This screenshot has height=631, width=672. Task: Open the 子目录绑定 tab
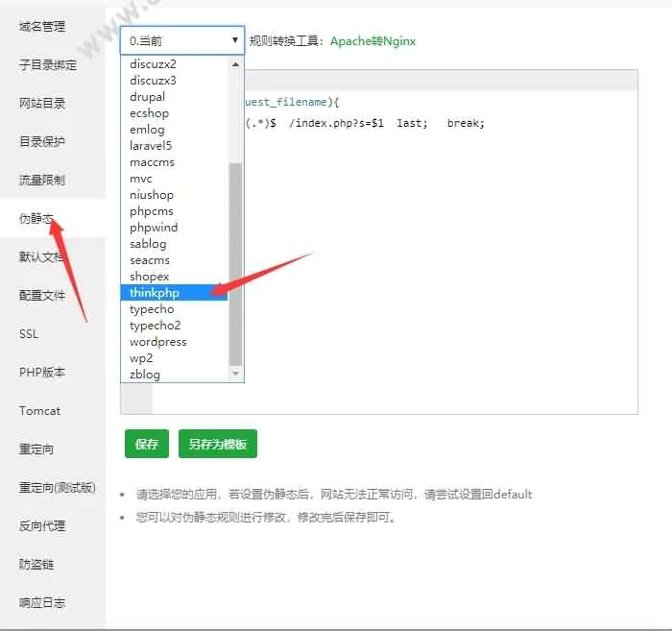click(48, 65)
